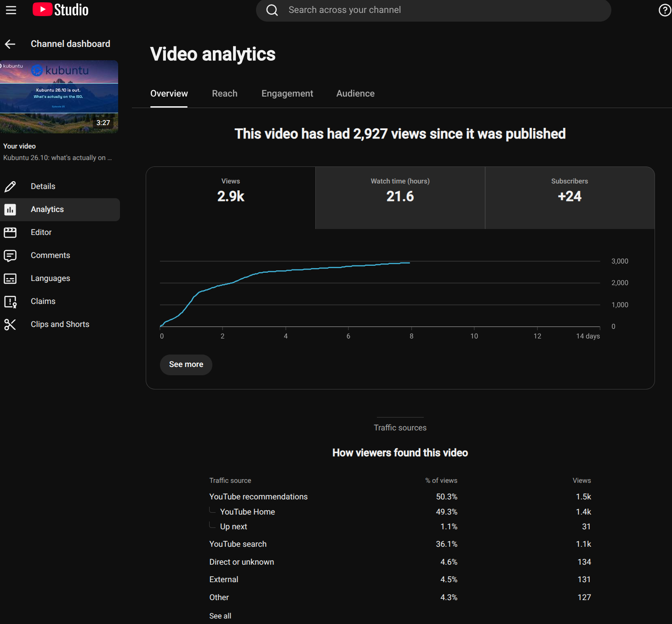This screenshot has height=624, width=672.
Task: Click the YouTube Studio logo
Action: 60,10
